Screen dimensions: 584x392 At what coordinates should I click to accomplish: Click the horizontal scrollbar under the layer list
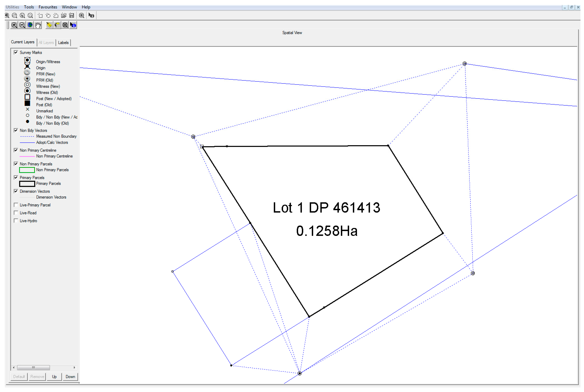pyautogui.click(x=34, y=368)
